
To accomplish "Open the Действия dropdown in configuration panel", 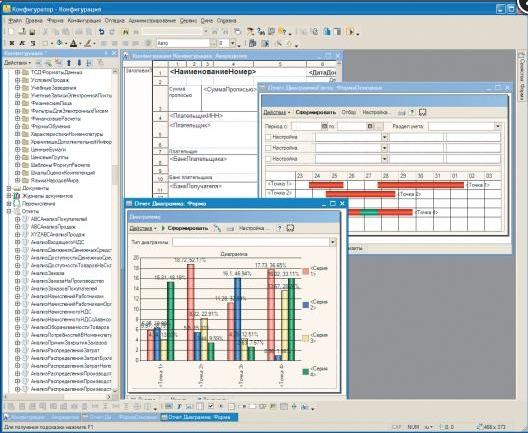I will point(18,63).
